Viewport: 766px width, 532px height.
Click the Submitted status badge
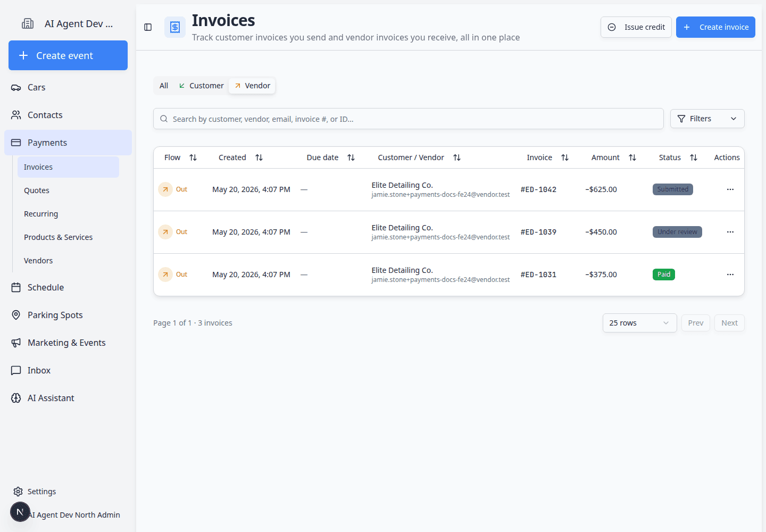(673, 189)
